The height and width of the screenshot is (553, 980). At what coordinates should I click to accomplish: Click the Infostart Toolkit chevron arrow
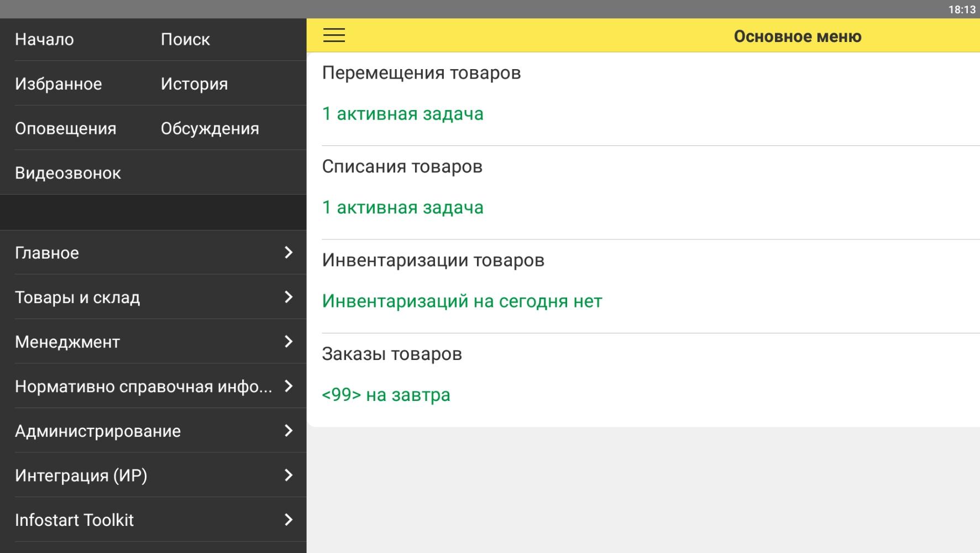tap(288, 519)
